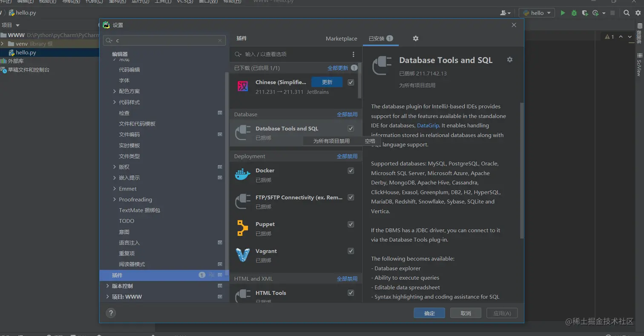Disable Database Tools and SQL checkbox

point(351,128)
